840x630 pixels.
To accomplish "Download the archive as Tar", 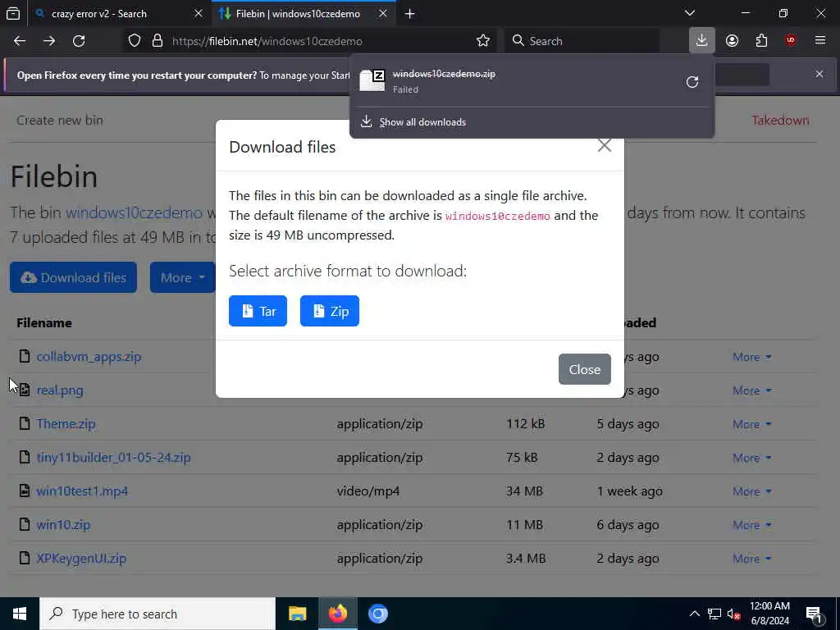I will 258,311.
